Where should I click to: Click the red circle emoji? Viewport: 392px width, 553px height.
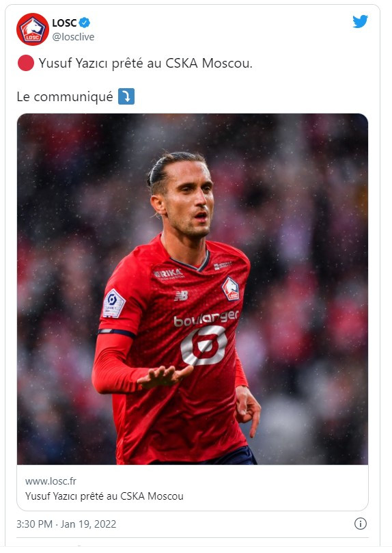(26, 63)
